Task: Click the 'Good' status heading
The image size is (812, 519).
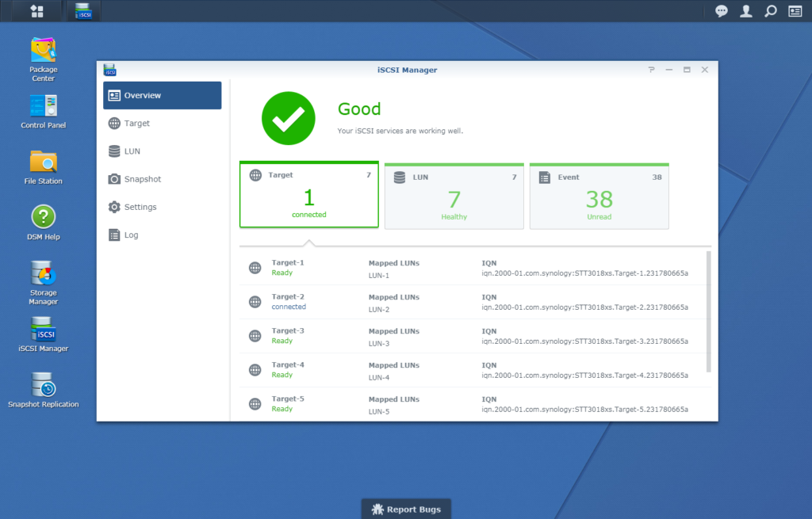Action: [359, 109]
